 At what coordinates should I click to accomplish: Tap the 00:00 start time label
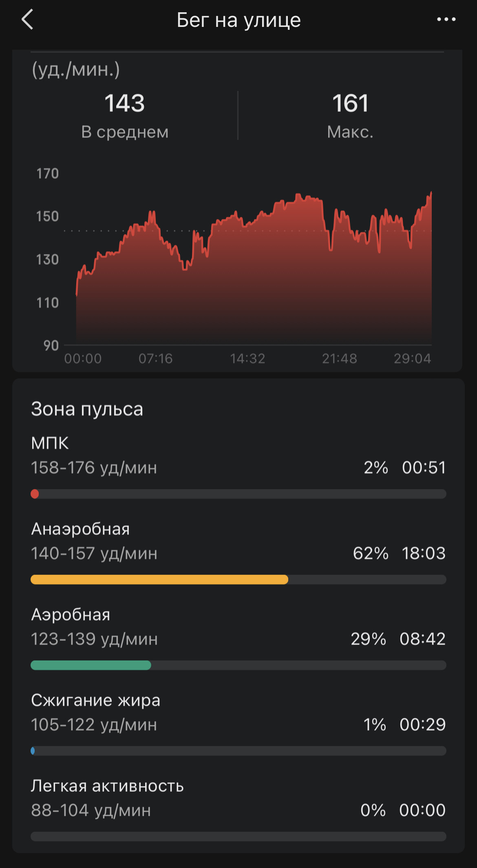pos(83,358)
